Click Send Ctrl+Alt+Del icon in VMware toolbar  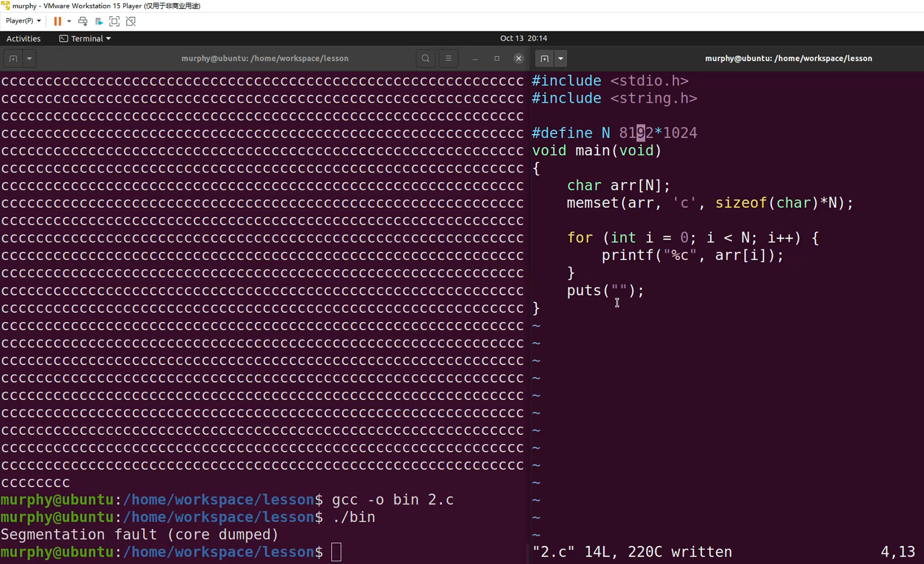83,21
